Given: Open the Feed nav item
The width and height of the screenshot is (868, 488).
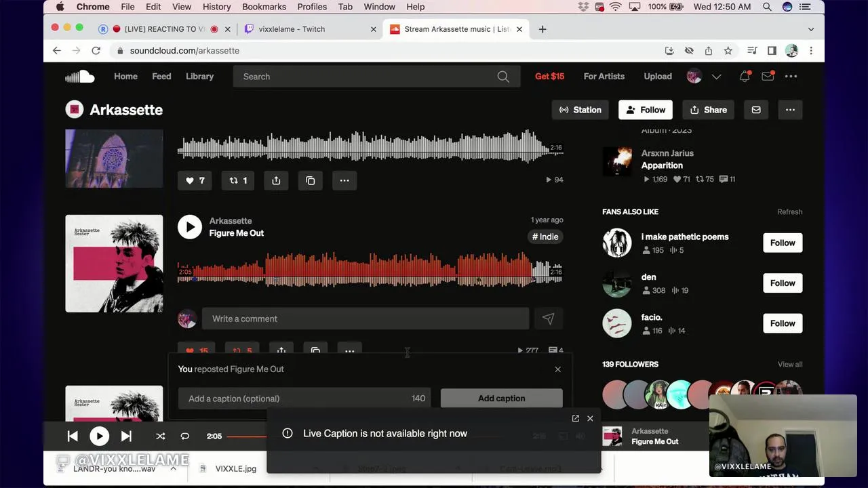Looking at the screenshot, I should pos(161,77).
